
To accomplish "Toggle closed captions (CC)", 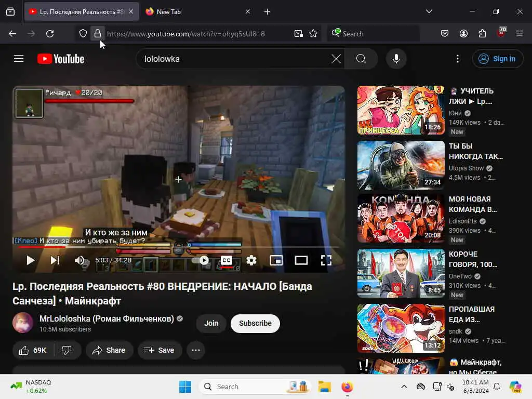I will coord(227,260).
